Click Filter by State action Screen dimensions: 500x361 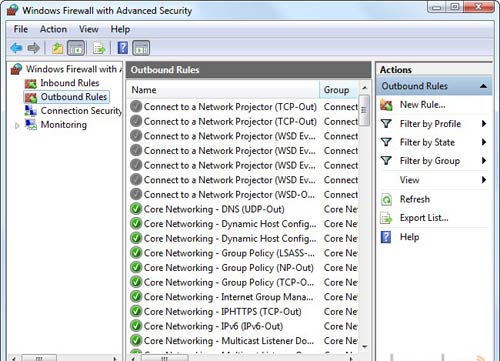(x=427, y=142)
